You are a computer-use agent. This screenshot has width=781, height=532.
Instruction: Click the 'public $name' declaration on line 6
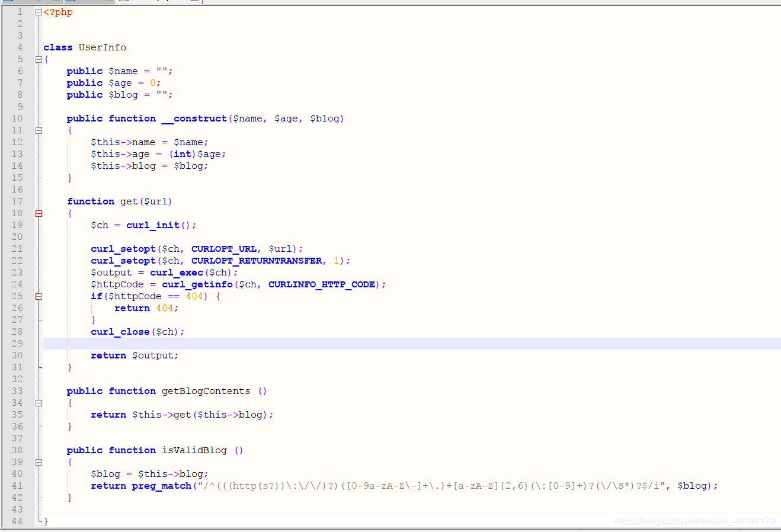click(x=120, y=71)
